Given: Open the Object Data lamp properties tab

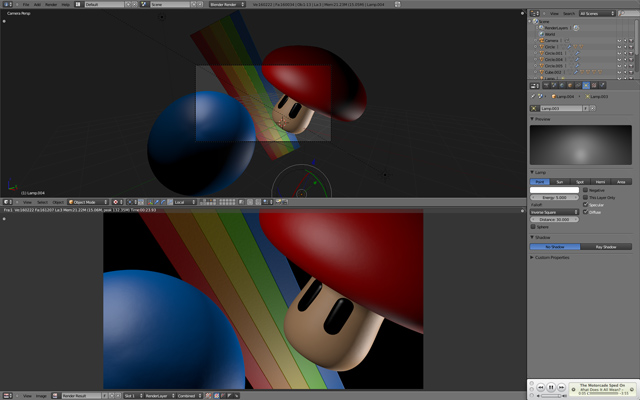Looking at the screenshot, I should [588, 86].
